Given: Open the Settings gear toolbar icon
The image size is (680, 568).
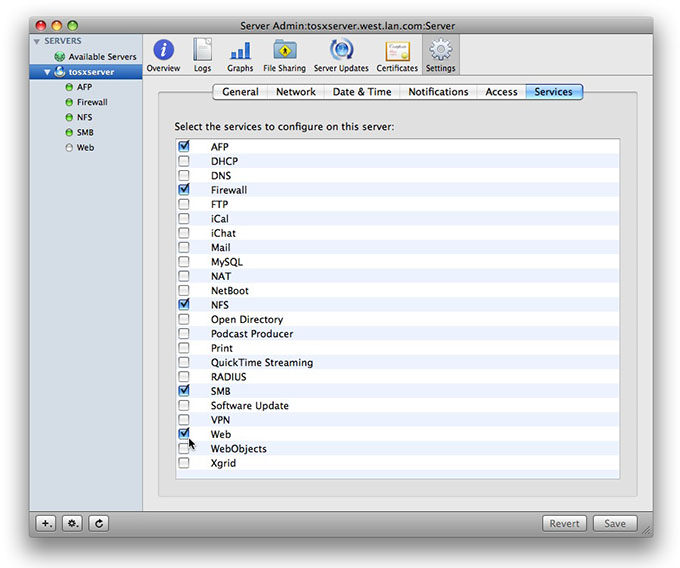Looking at the screenshot, I should (x=441, y=55).
